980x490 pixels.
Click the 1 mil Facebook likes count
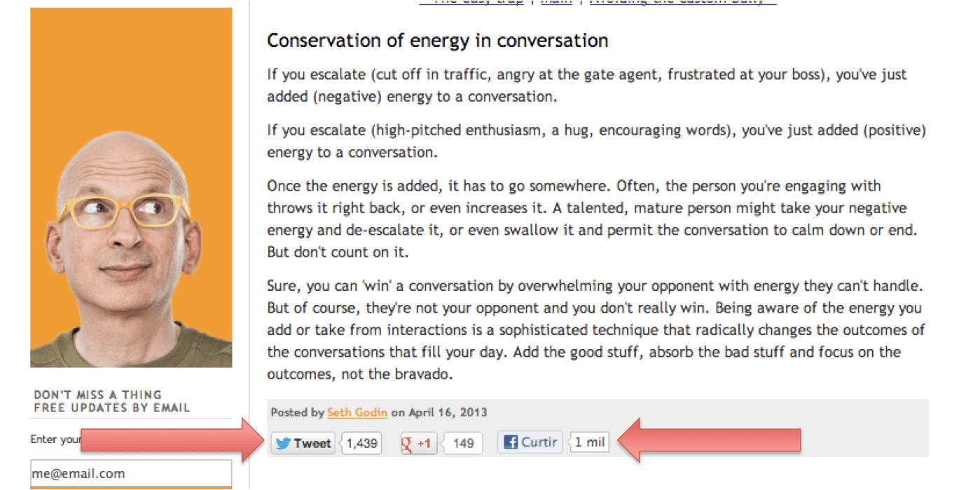pyautogui.click(x=590, y=442)
